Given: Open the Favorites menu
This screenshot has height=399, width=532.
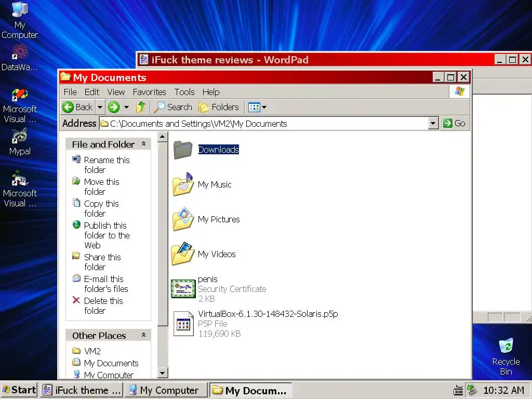Looking at the screenshot, I should point(149,92).
